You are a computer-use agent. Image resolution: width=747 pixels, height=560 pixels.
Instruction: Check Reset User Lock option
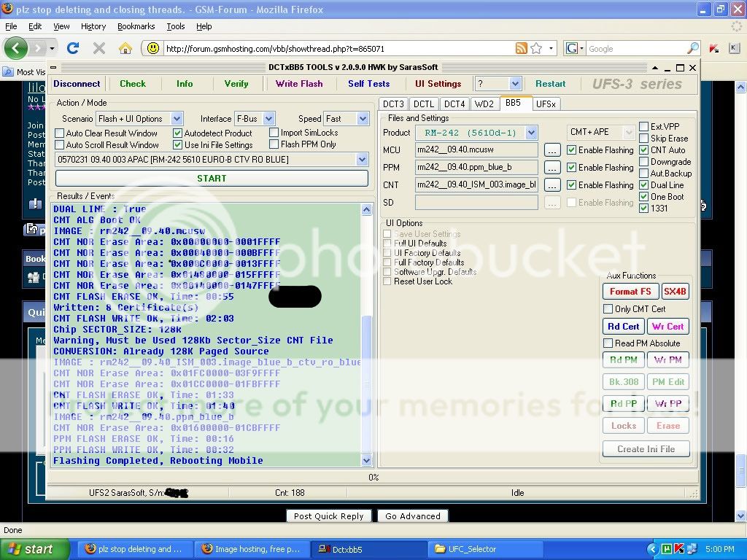(387, 281)
